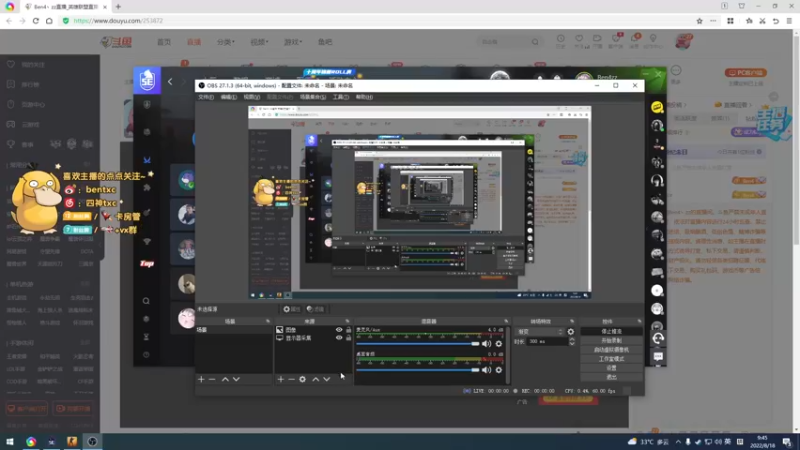
Task: Expand the 分类 dropdown in Douyu nav
Action: pos(226,42)
